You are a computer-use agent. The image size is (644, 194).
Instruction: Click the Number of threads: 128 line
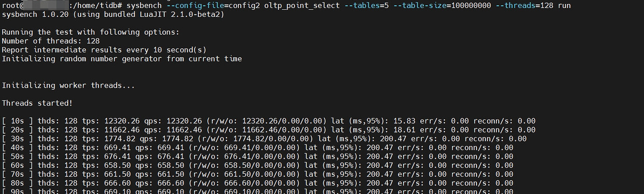pyautogui.click(x=51, y=41)
